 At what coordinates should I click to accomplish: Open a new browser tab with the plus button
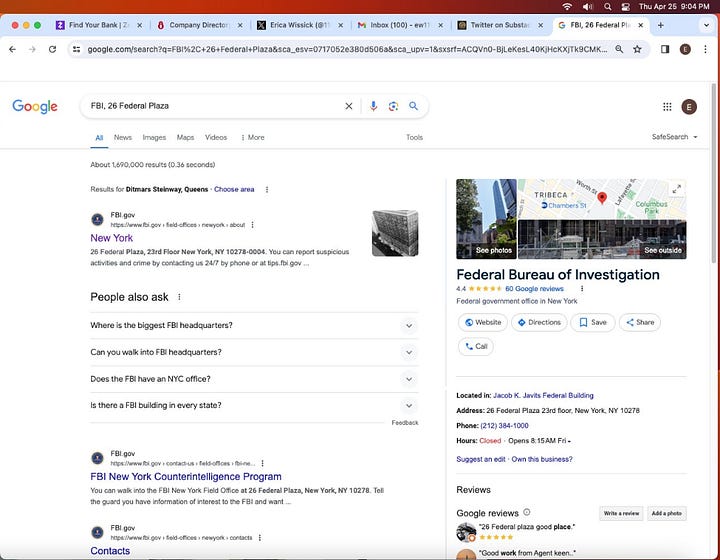tap(660, 25)
